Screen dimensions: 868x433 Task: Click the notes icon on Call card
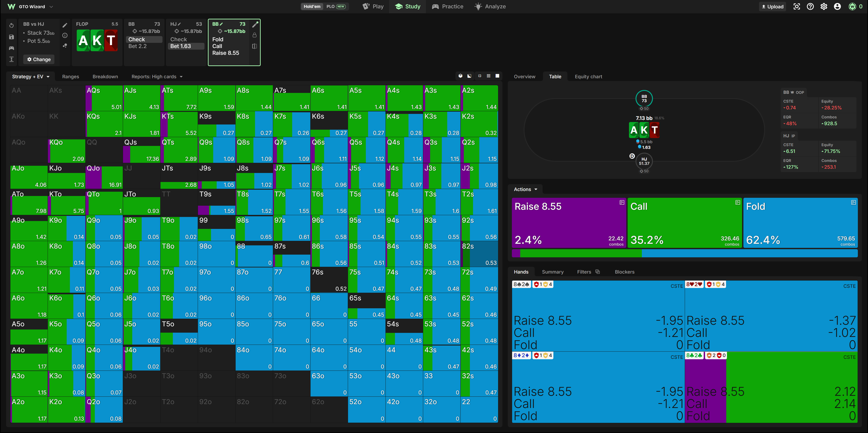point(738,202)
